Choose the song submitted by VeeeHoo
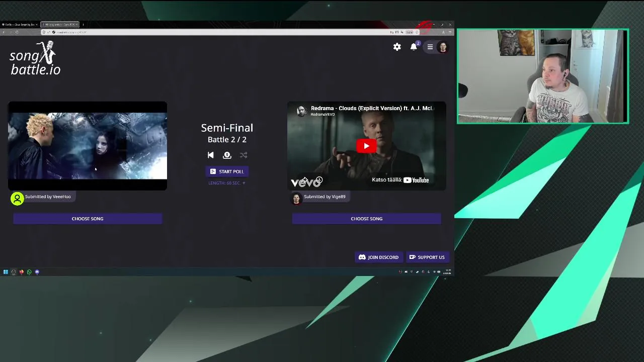The height and width of the screenshot is (362, 644). (88, 219)
